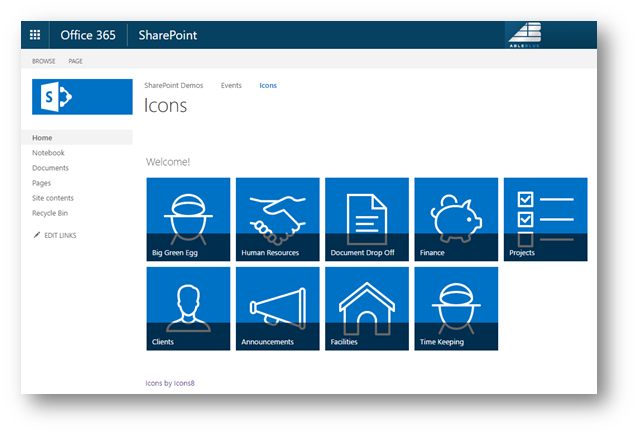Click EDIT LINKS text
The image size is (639, 436).
point(60,235)
